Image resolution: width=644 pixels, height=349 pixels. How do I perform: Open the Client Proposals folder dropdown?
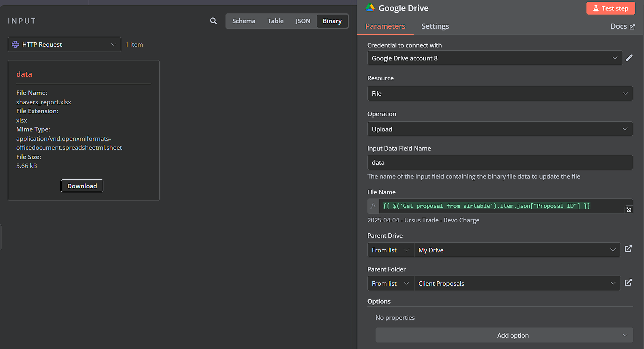[x=517, y=283]
